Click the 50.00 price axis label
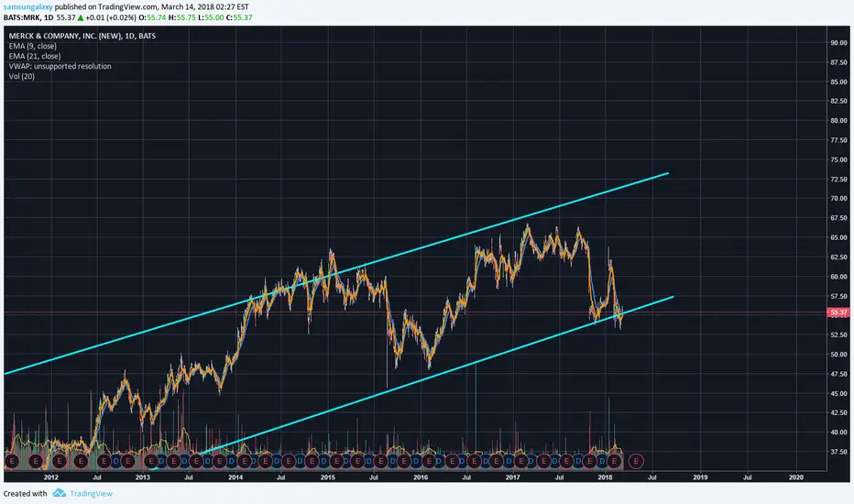Image resolution: width=854 pixels, height=504 pixels. (x=838, y=355)
